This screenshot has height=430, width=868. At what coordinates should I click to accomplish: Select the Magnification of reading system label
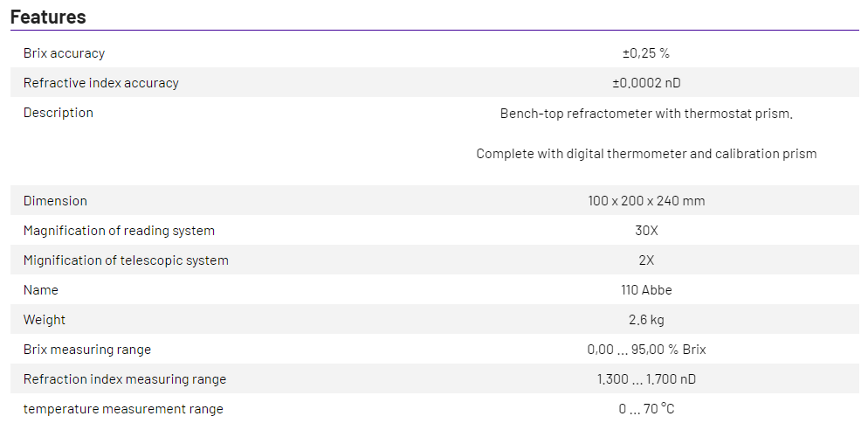click(119, 231)
